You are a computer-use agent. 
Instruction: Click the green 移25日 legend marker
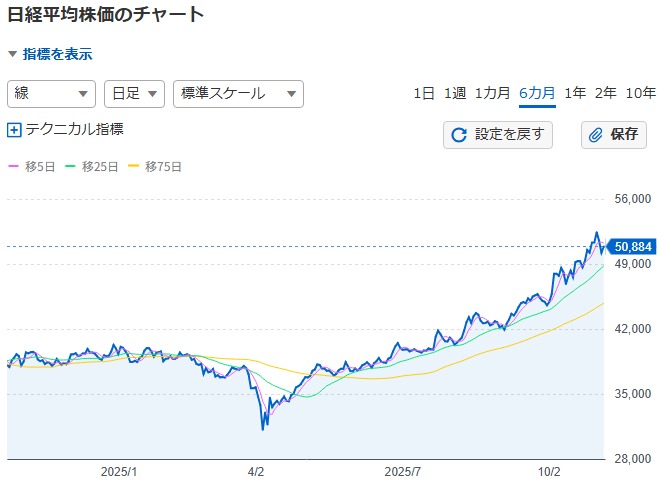(71, 166)
